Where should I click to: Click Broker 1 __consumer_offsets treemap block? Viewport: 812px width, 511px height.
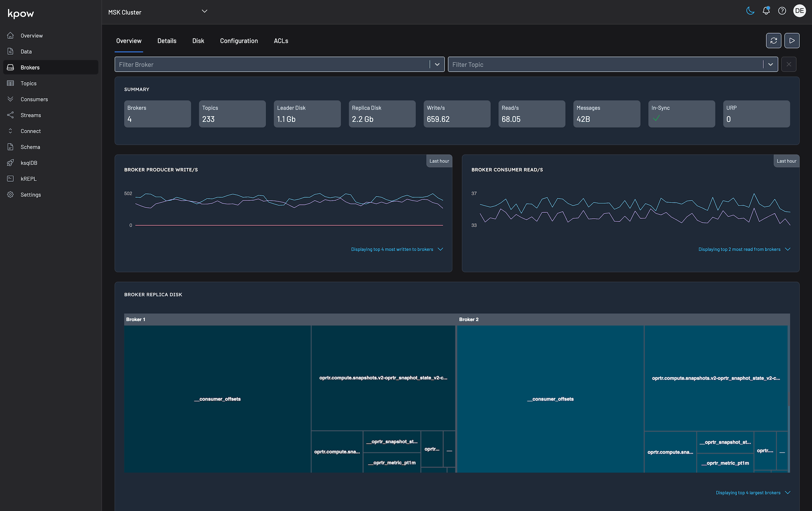click(x=217, y=399)
